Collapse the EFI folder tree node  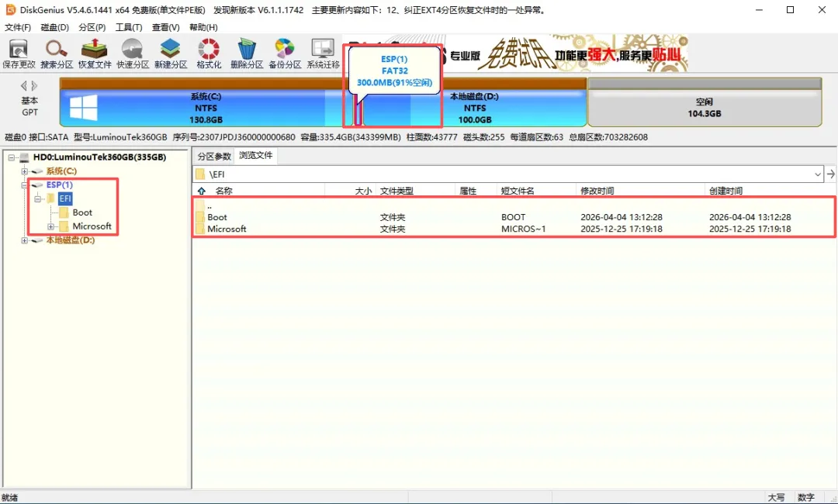pyautogui.click(x=37, y=199)
